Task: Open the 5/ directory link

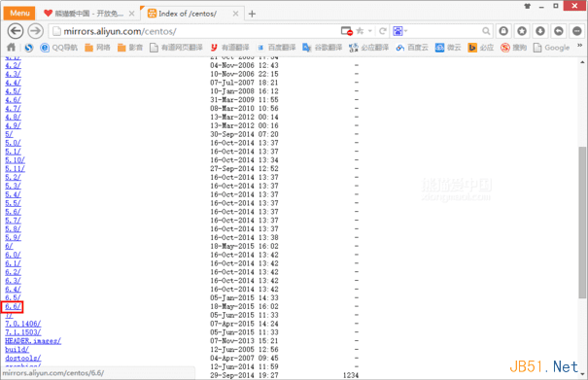Action: [9, 134]
